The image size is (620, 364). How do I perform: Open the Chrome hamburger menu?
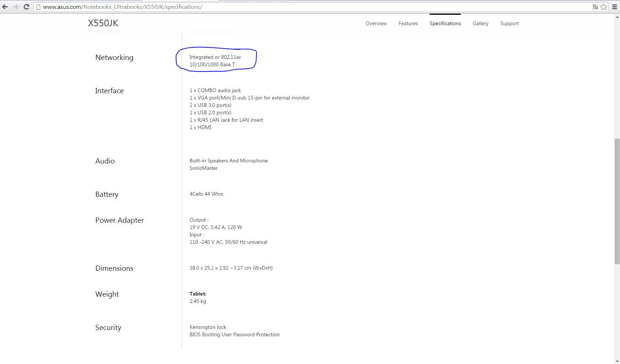(614, 7)
